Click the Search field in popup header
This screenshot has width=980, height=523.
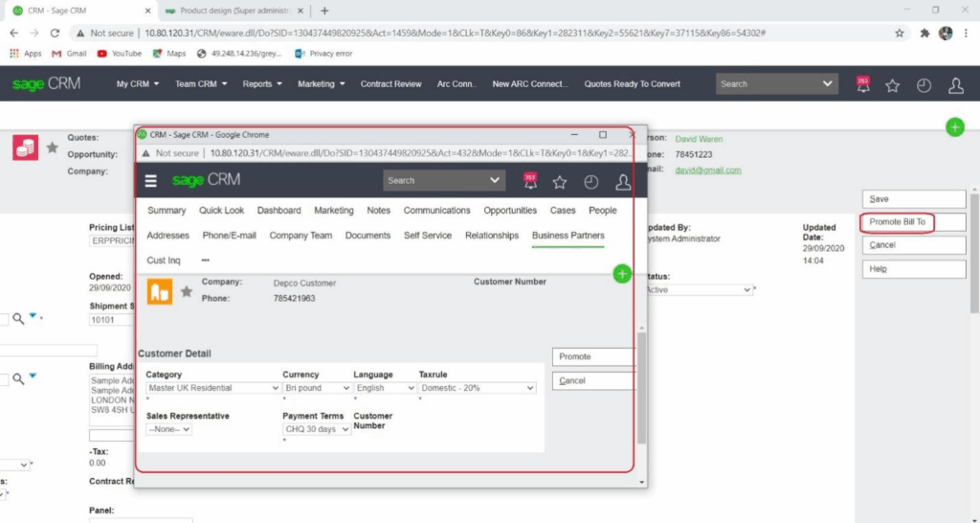[435, 180]
